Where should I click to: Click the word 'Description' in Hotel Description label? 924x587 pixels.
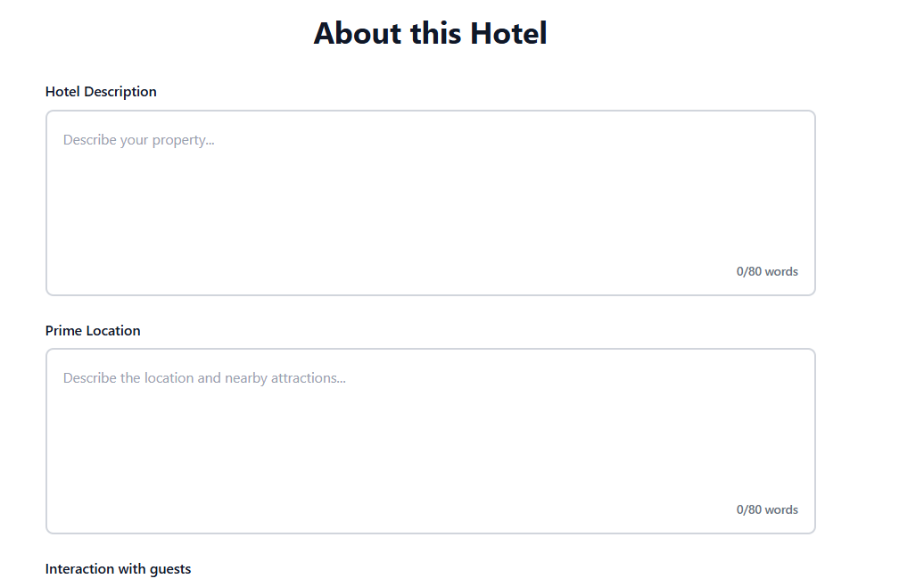[x=120, y=91]
